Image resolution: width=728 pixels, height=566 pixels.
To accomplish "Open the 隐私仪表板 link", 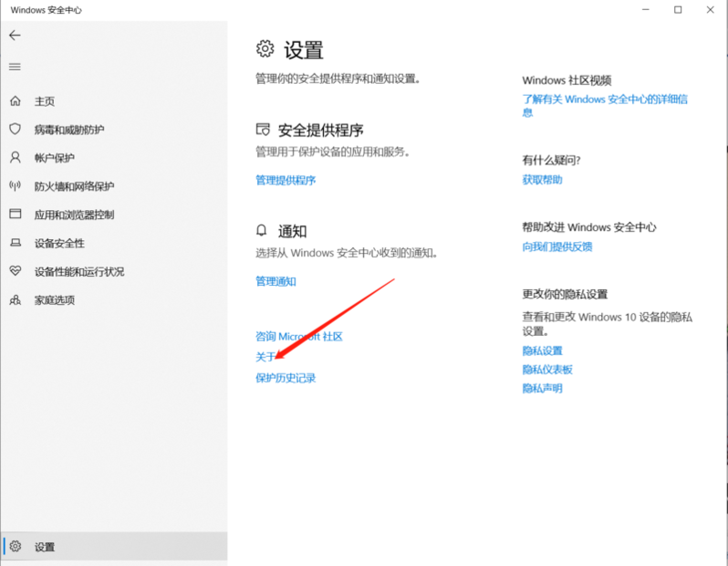I will coord(547,370).
